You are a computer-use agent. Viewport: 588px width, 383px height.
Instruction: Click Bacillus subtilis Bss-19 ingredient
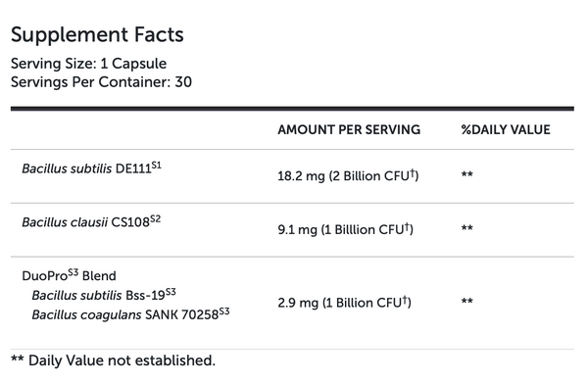pyautogui.click(x=99, y=295)
